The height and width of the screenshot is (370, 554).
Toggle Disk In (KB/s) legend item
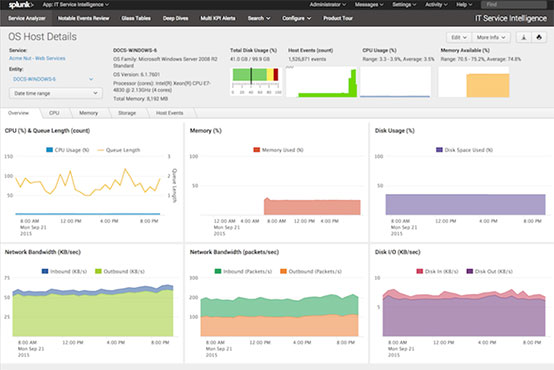click(x=437, y=271)
